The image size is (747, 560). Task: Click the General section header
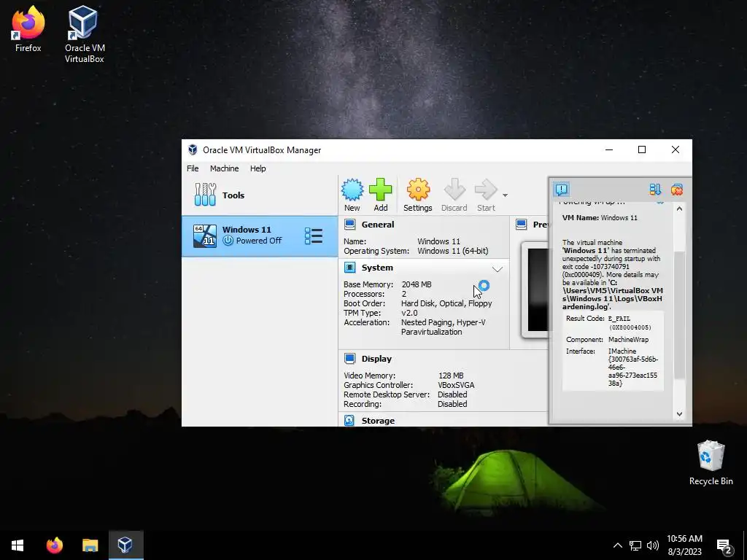(x=378, y=225)
